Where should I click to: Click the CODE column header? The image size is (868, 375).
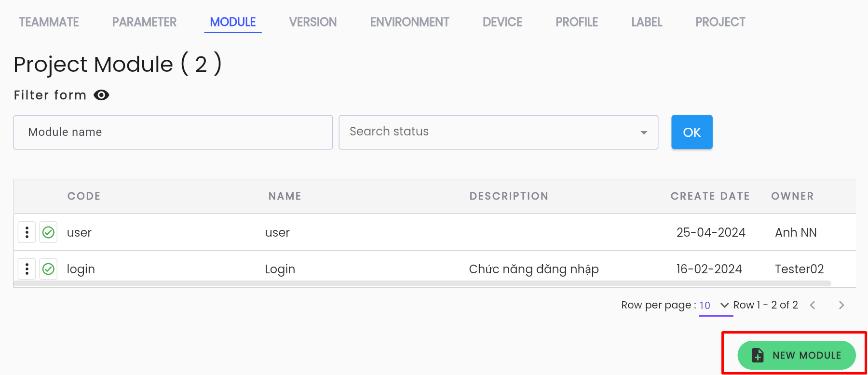point(84,196)
